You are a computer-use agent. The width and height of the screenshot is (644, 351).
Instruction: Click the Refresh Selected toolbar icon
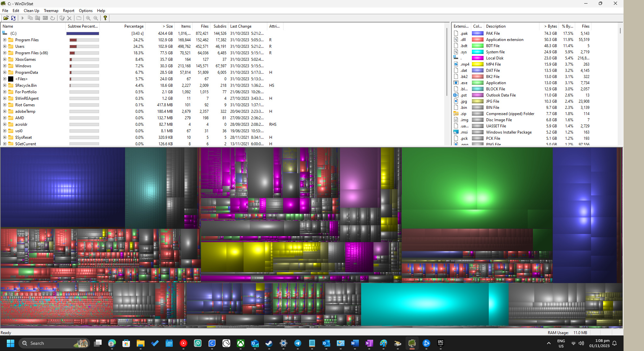click(x=53, y=18)
